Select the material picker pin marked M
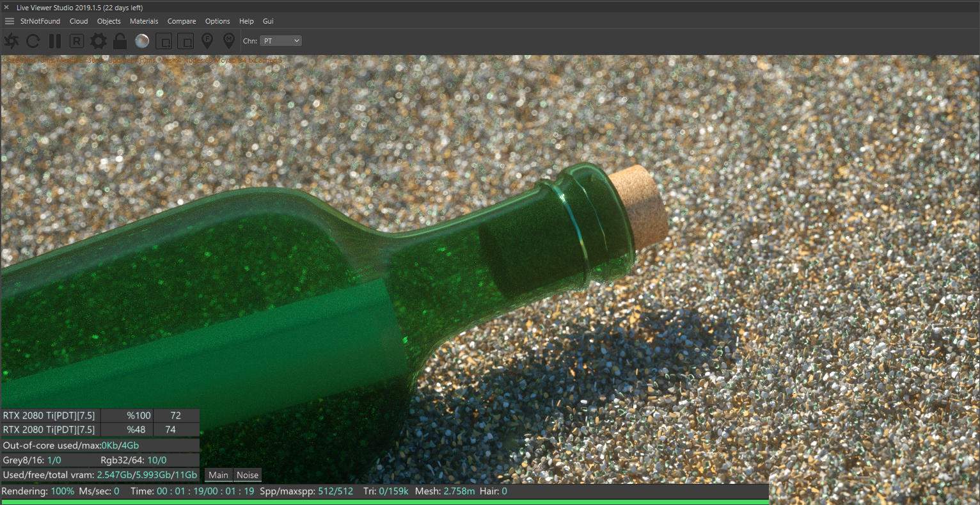 tap(228, 41)
